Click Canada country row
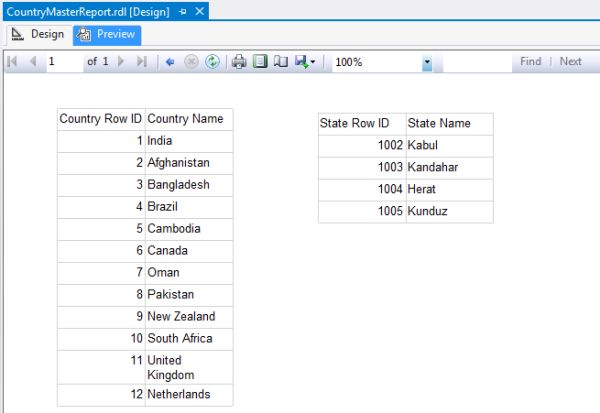600x413 pixels. 145,251
